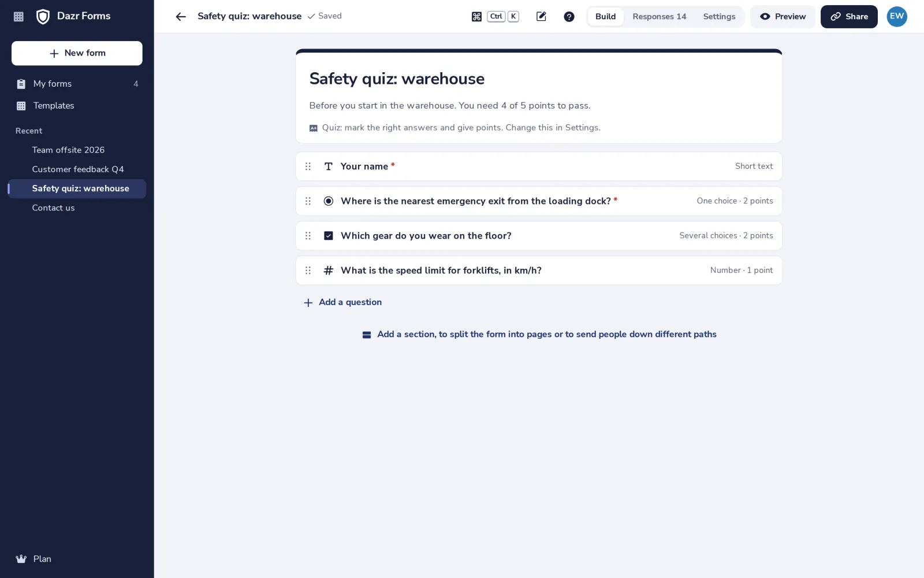Viewport: 924px width, 578px height.
Task: Click the Recent section heading
Action: [x=29, y=131]
